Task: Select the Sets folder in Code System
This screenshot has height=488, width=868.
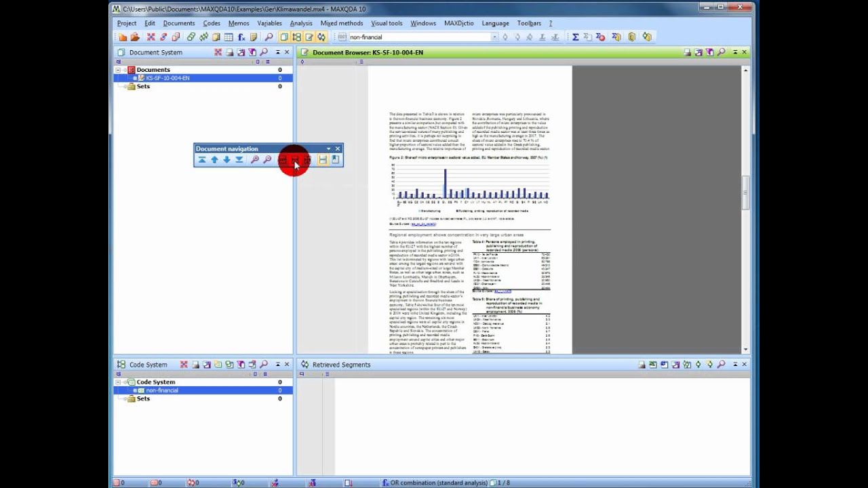Action: [x=143, y=399]
